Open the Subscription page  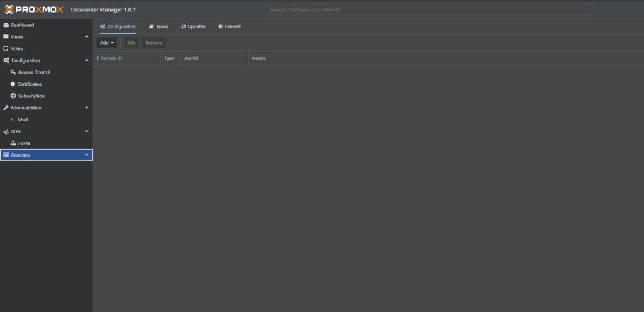47,96
